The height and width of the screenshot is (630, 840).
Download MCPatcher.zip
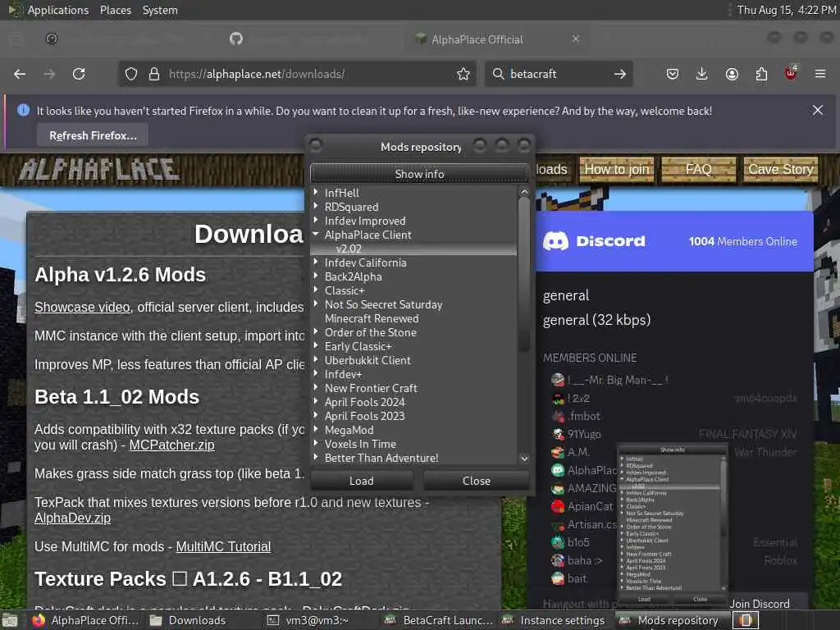[171, 445]
